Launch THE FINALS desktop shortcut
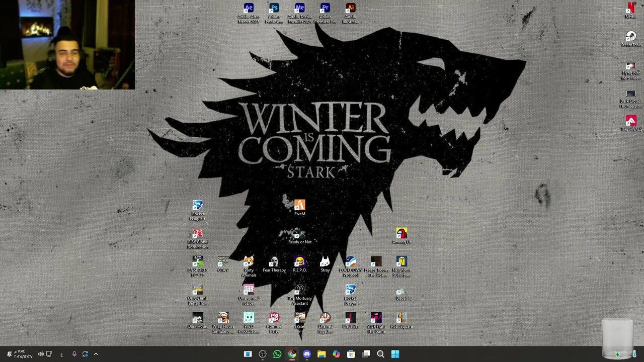The height and width of the screenshot is (362, 644). 630,123
